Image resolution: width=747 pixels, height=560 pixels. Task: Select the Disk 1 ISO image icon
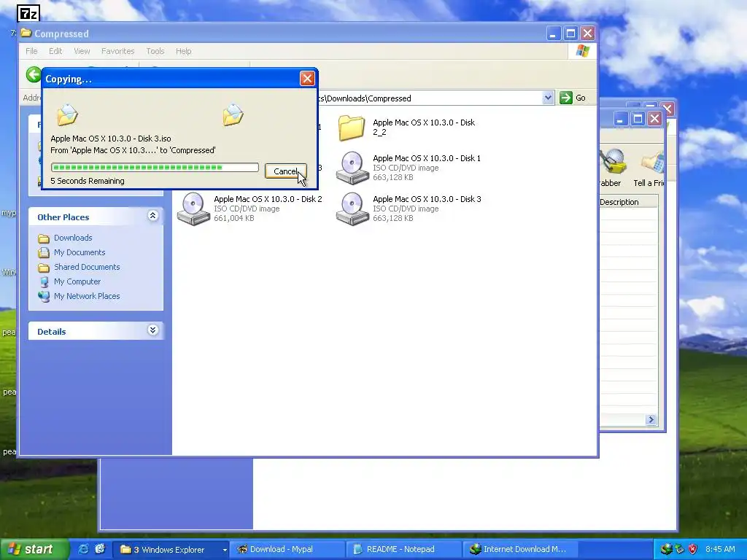click(352, 168)
